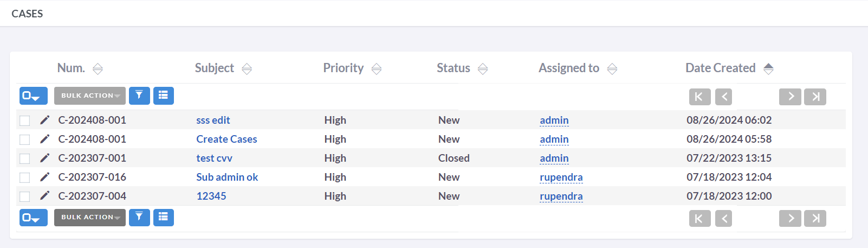868x248 pixels.
Task: Click bottom filter funnel icon
Action: tap(139, 217)
